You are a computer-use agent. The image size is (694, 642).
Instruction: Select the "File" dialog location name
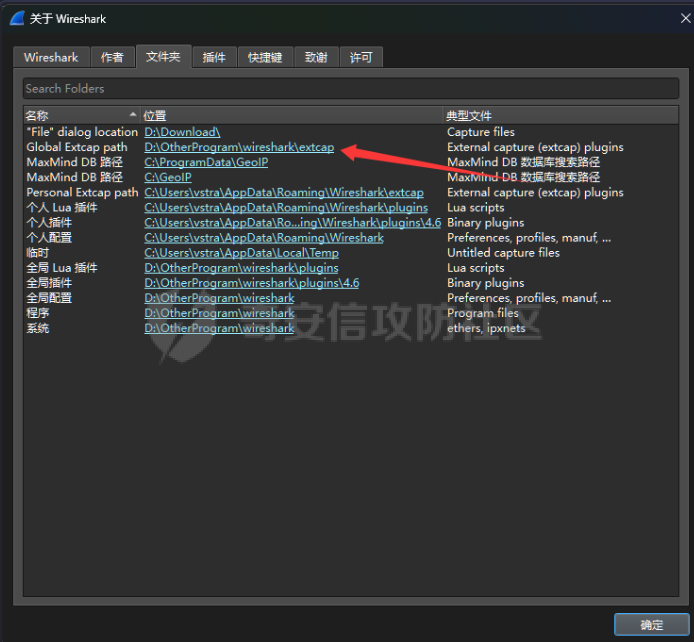(x=82, y=132)
